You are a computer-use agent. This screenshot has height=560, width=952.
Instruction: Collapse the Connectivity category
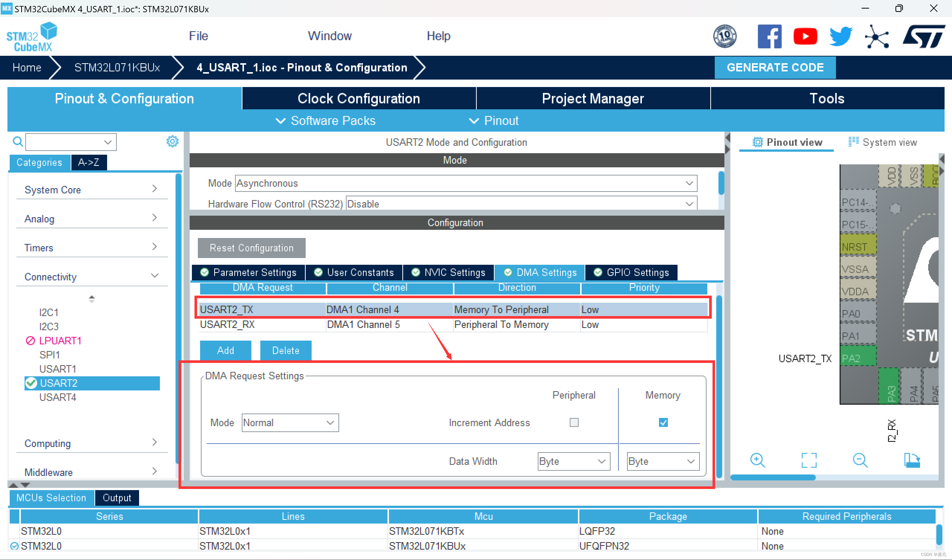(x=92, y=277)
